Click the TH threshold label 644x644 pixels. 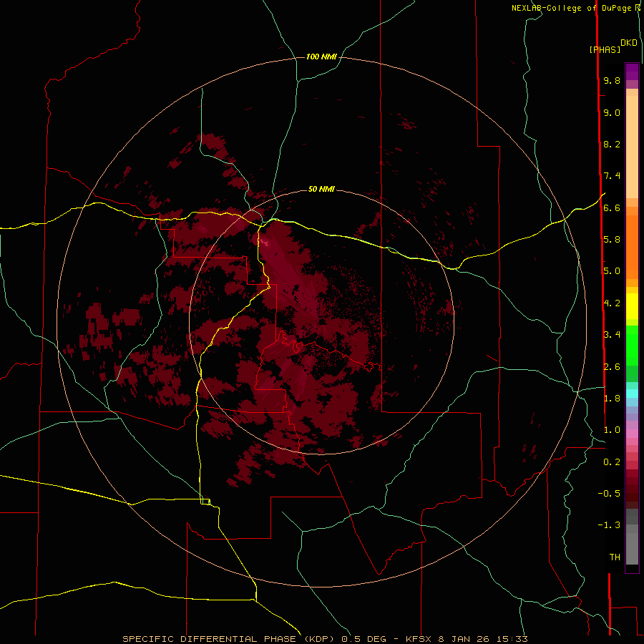(615, 557)
